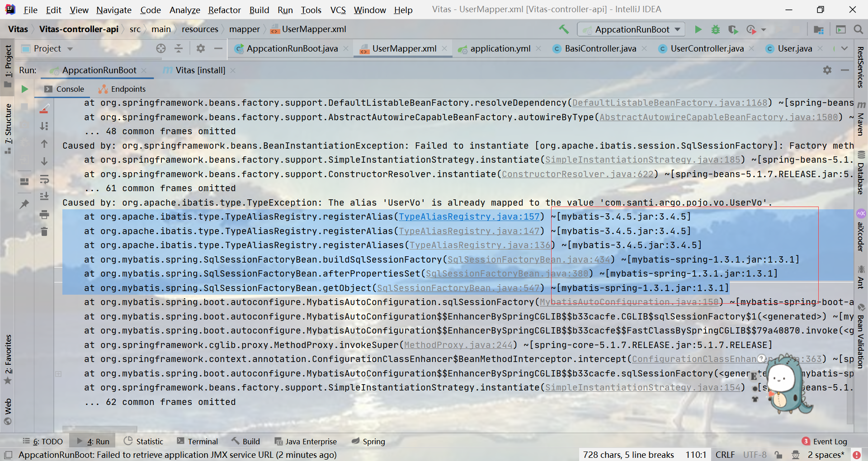Change indent setting 2 spaces in status bar
Viewport: 868px width, 461px height.
826,455
